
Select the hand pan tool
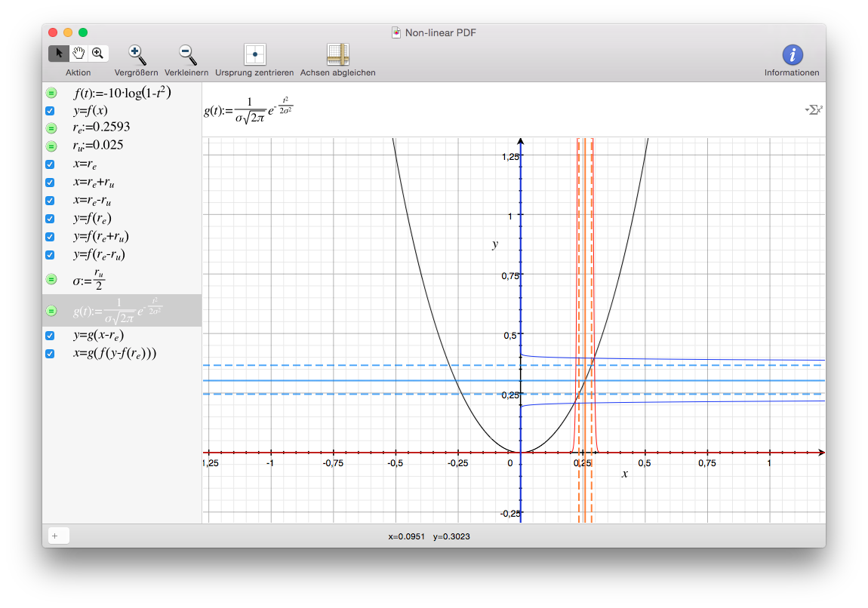78,53
